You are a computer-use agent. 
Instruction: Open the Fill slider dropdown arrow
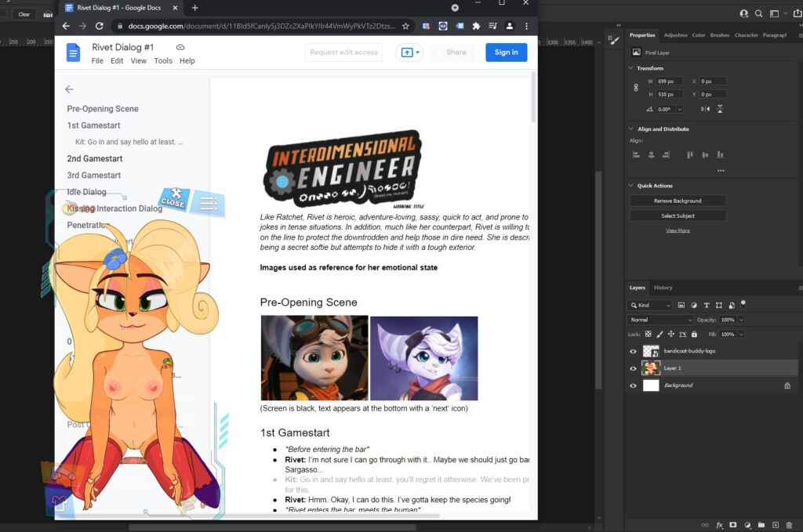coord(741,334)
